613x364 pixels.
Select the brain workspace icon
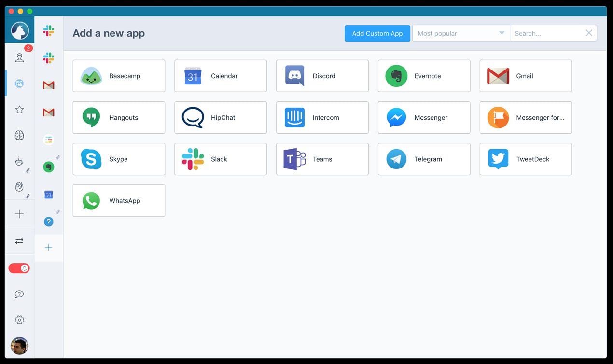pyautogui.click(x=19, y=136)
